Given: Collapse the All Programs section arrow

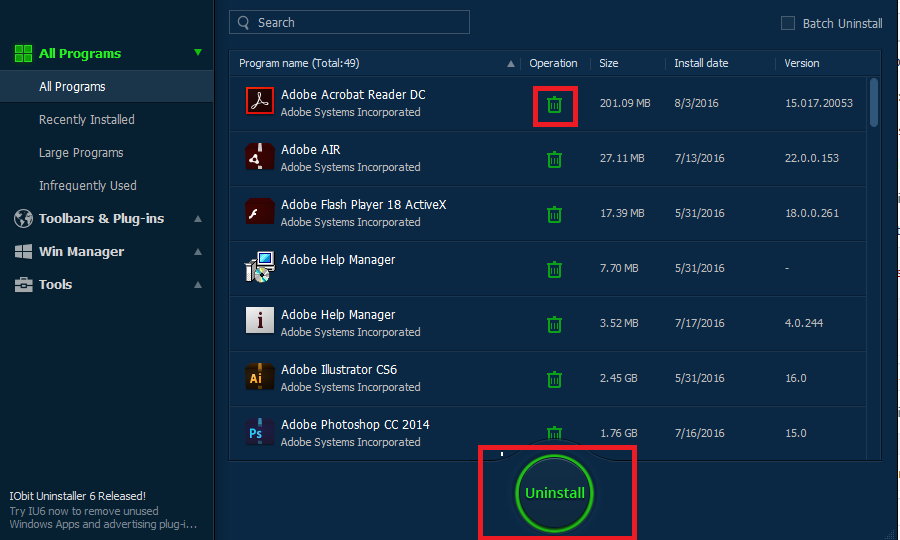Looking at the screenshot, I should click(x=198, y=52).
